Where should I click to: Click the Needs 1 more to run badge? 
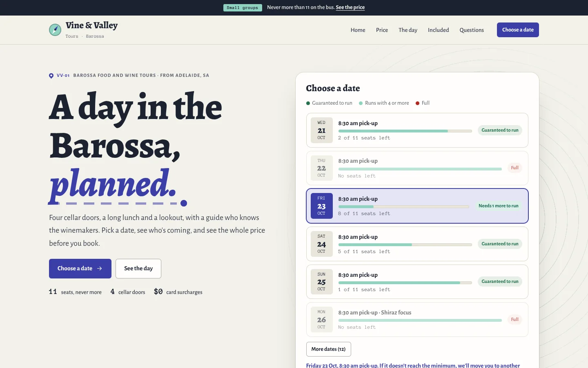[499, 206]
